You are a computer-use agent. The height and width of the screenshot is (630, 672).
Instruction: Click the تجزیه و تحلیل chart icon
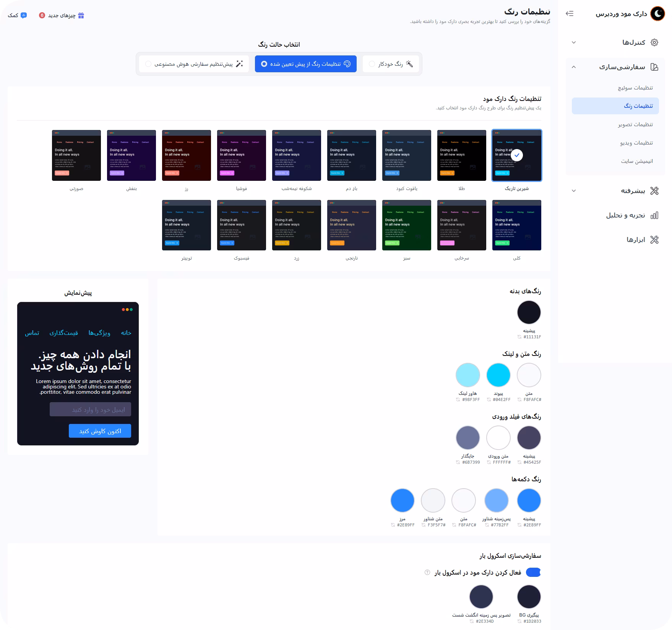click(x=654, y=215)
